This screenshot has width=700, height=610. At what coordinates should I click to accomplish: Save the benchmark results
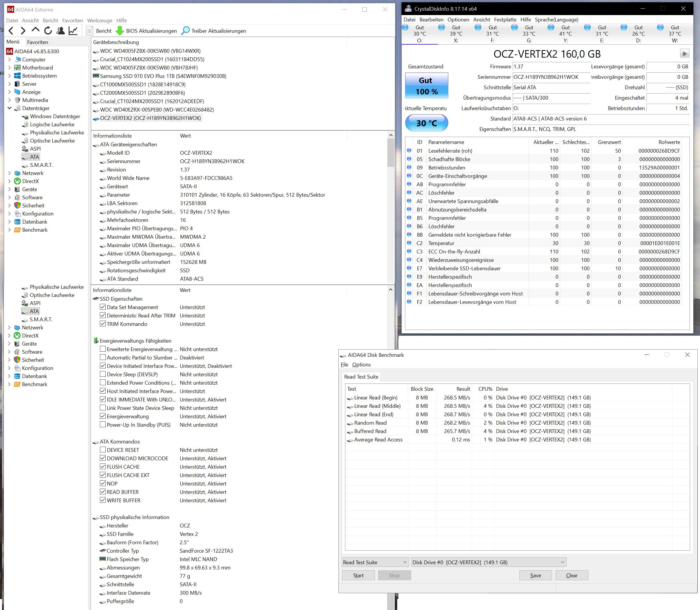click(x=535, y=576)
